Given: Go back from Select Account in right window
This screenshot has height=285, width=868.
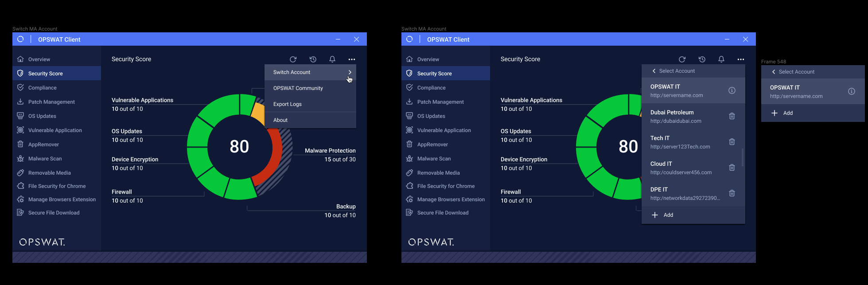Looking at the screenshot, I should [x=654, y=71].
